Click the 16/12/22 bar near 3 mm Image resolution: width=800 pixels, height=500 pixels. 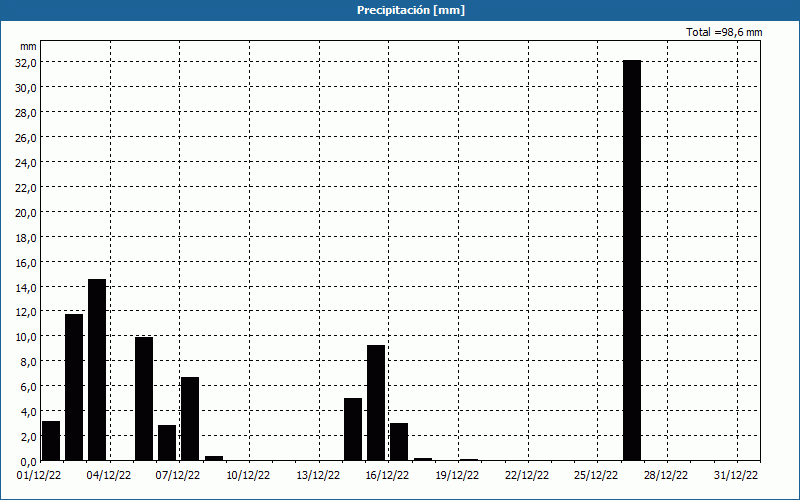pos(399,442)
